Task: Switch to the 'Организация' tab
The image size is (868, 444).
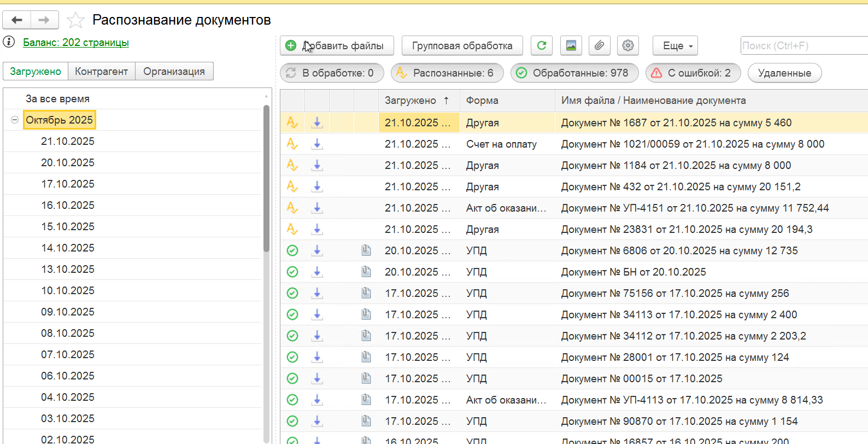Action: click(174, 71)
